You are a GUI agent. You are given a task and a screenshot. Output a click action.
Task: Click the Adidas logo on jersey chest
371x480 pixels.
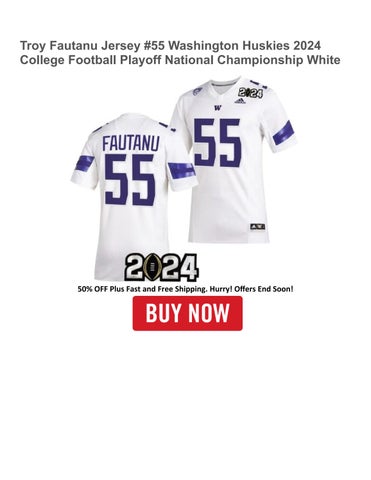[240, 101]
